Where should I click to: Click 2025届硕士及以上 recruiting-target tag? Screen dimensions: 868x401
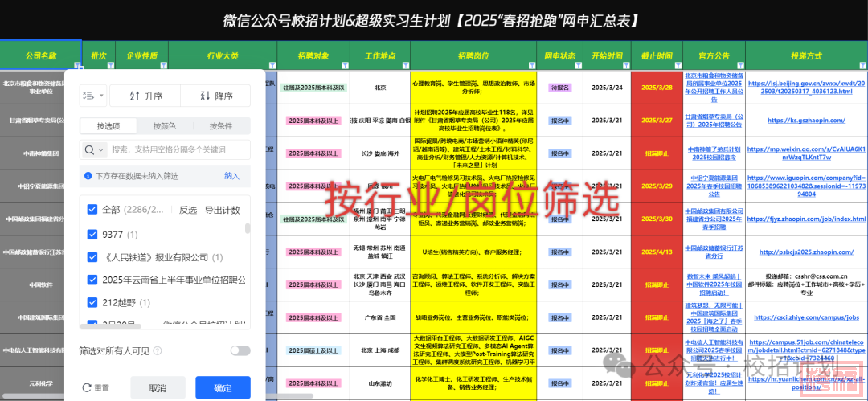[x=313, y=350]
